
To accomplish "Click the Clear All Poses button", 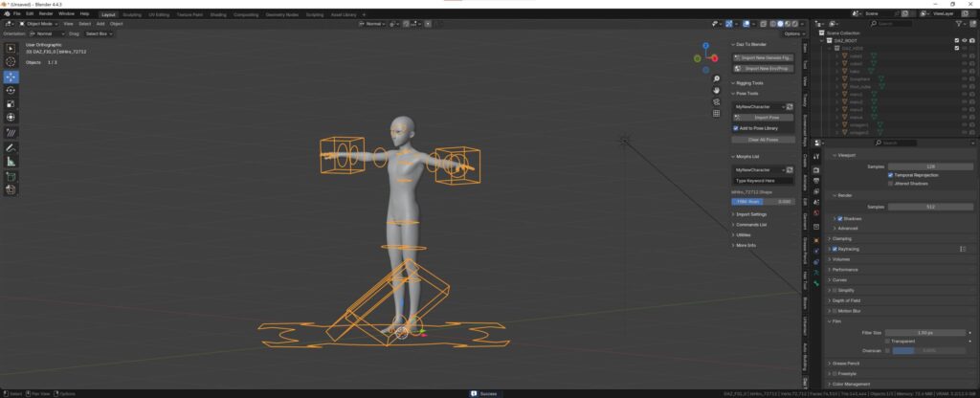I will click(x=764, y=140).
